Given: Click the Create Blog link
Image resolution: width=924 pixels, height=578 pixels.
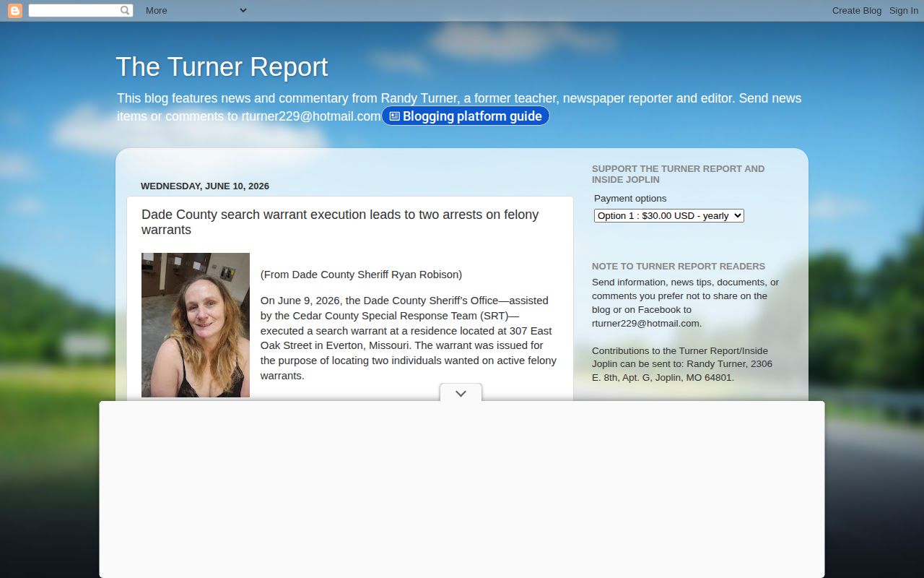Looking at the screenshot, I should tap(857, 10).
